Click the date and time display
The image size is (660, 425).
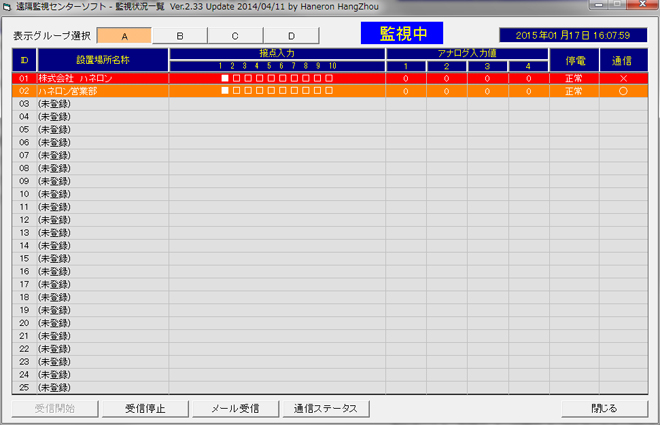[x=572, y=35]
